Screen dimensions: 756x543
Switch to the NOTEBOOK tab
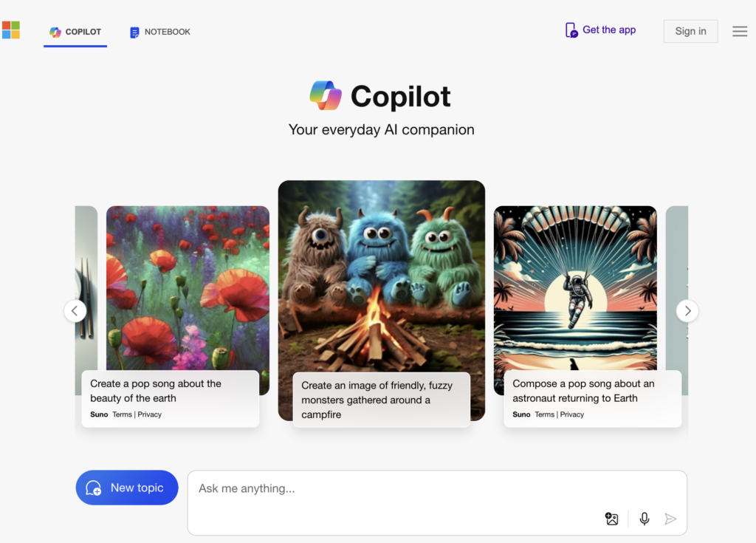pyautogui.click(x=160, y=32)
